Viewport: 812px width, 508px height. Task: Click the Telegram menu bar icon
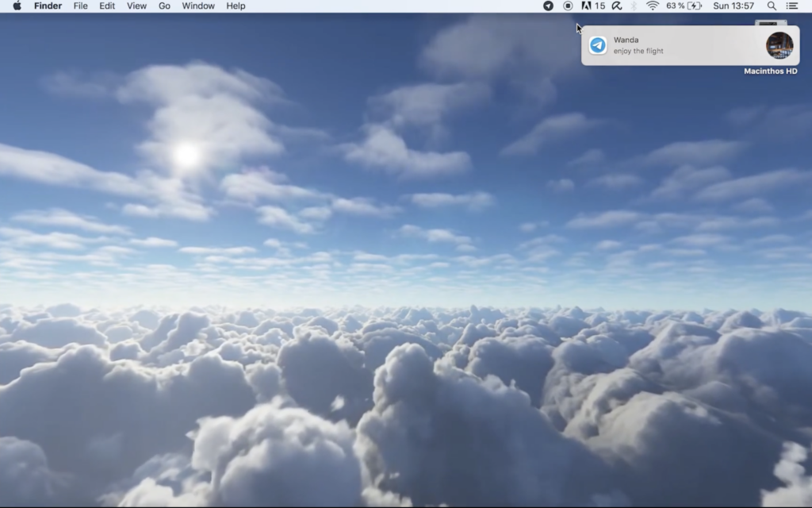click(x=548, y=6)
